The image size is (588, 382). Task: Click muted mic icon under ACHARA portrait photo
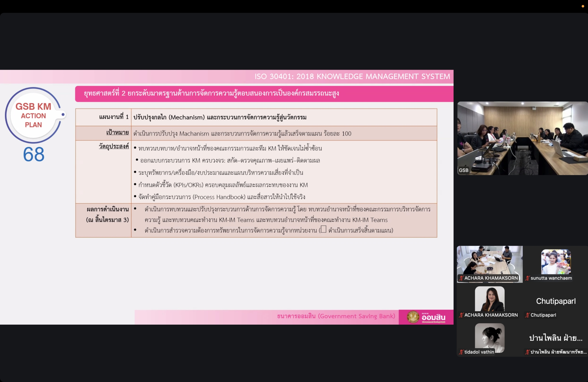click(x=461, y=315)
